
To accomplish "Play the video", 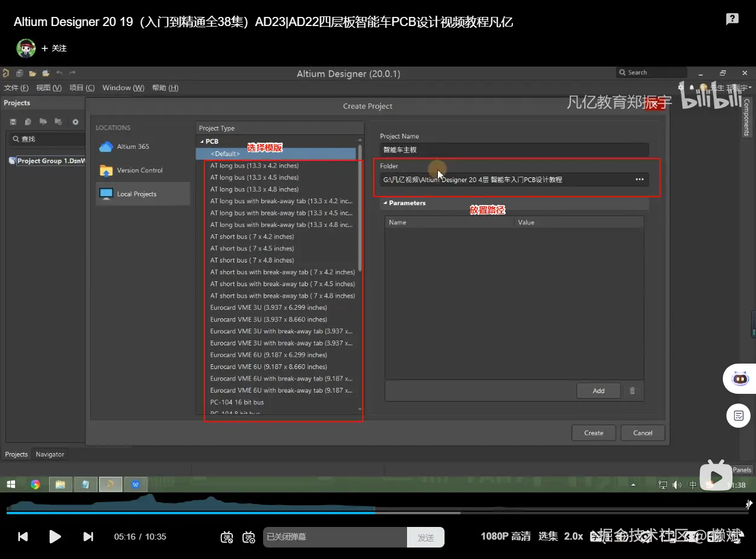I will coord(55,537).
